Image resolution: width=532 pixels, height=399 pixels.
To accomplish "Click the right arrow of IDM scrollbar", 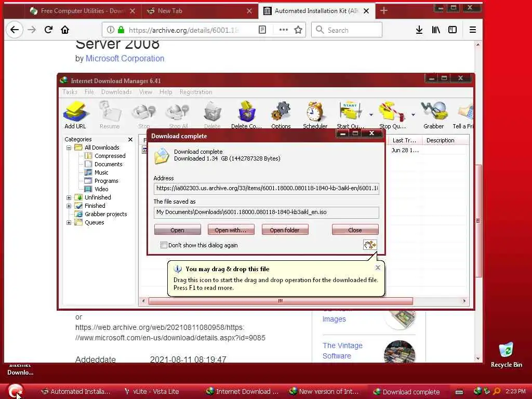I will 464,301.
